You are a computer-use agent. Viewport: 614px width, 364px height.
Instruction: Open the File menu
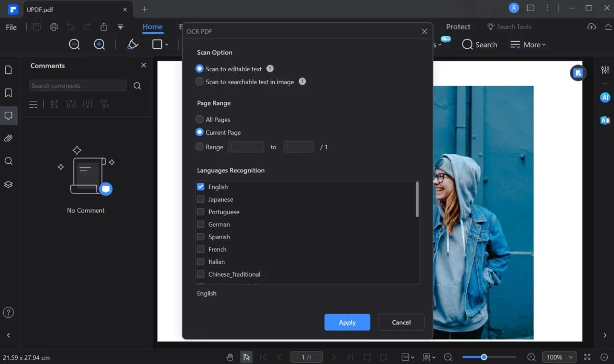click(11, 27)
